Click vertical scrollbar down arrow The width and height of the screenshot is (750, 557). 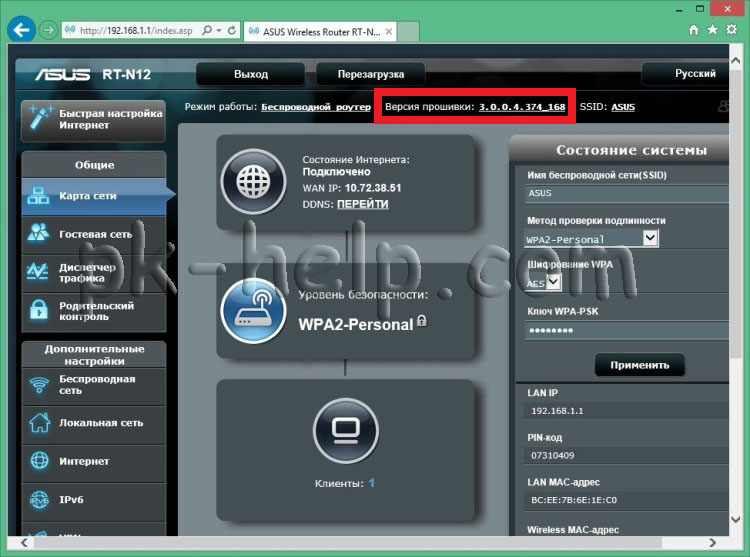736,519
